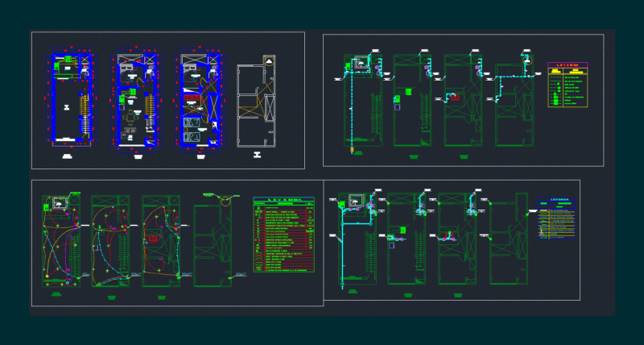Click orange meter symbol below the cyan water pipe
Screen dimensions: 644x345
pyautogui.click(x=352, y=150)
